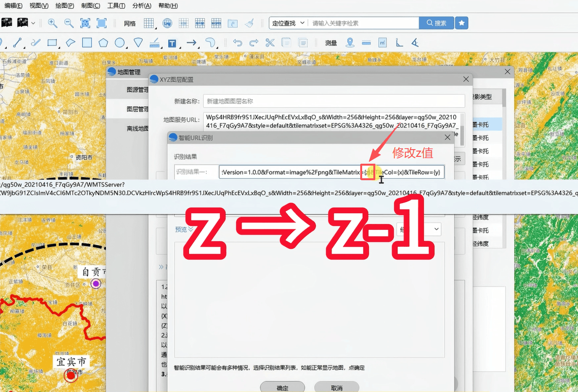The width and height of the screenshot is (578, 392).
Task: Click the keyword search input field
Action: (x=363, y=23)
